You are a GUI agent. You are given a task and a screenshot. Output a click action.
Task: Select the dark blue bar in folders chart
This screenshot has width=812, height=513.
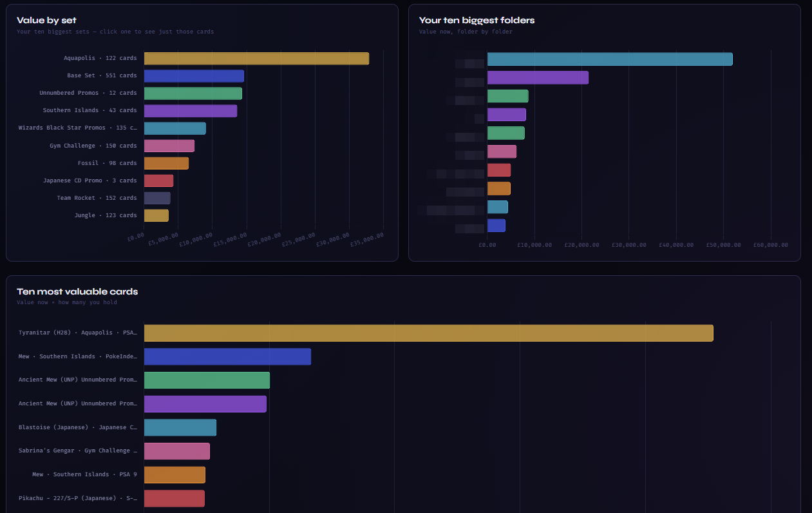point(496,226)
